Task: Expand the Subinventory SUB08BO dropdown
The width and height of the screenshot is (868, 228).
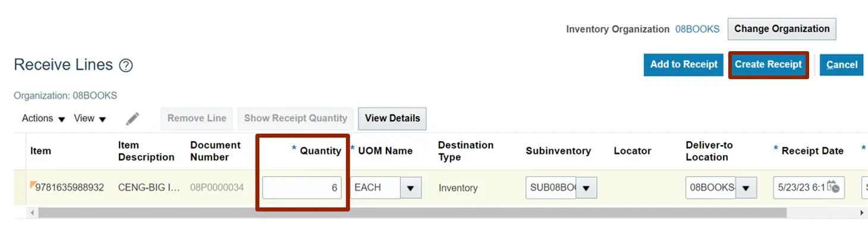Action: coord(586,188)
